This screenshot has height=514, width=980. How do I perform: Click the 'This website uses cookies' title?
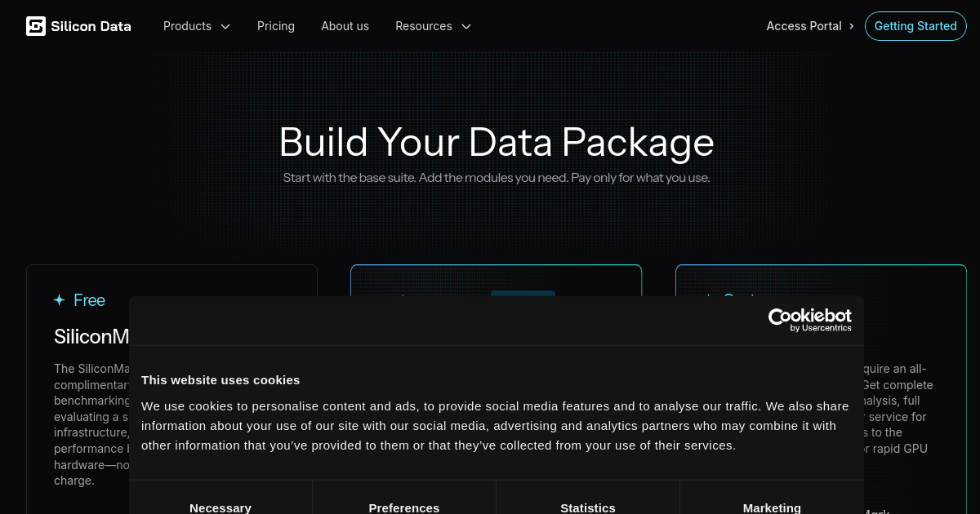point(220,379)
